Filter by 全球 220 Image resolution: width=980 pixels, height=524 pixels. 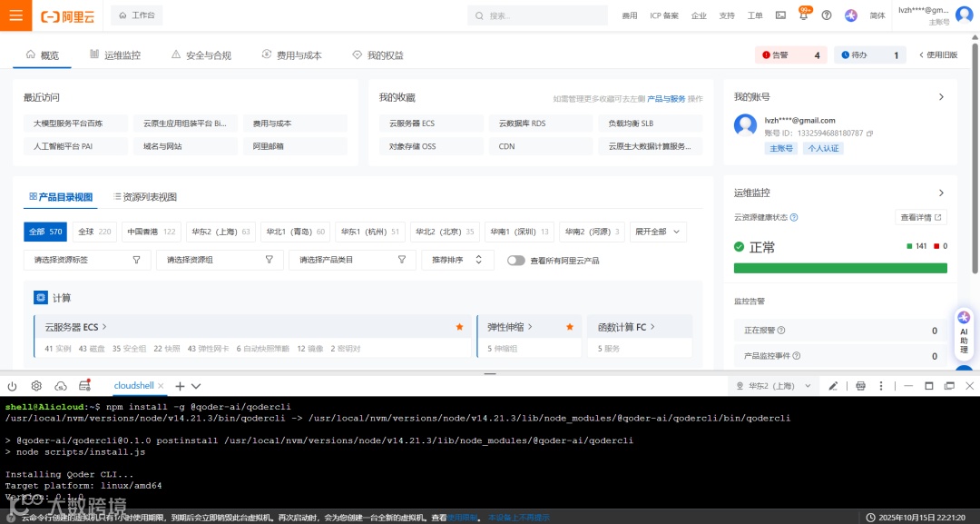(94, 232)
